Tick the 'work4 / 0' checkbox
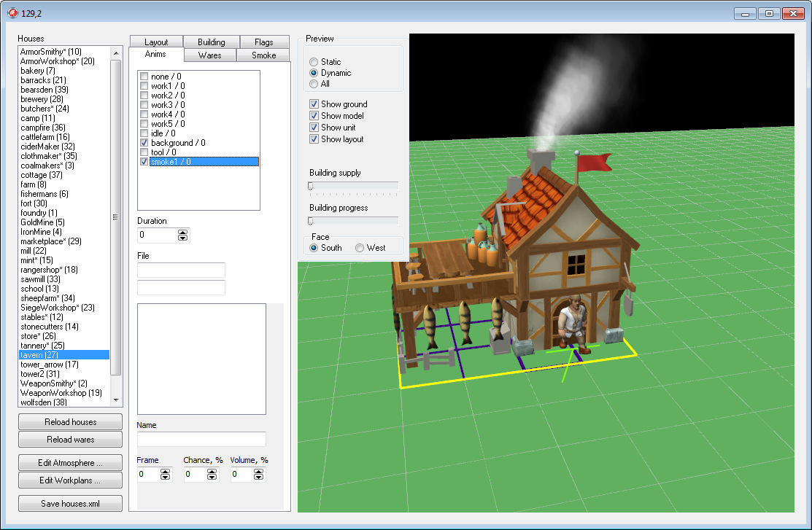 (144, 114)
